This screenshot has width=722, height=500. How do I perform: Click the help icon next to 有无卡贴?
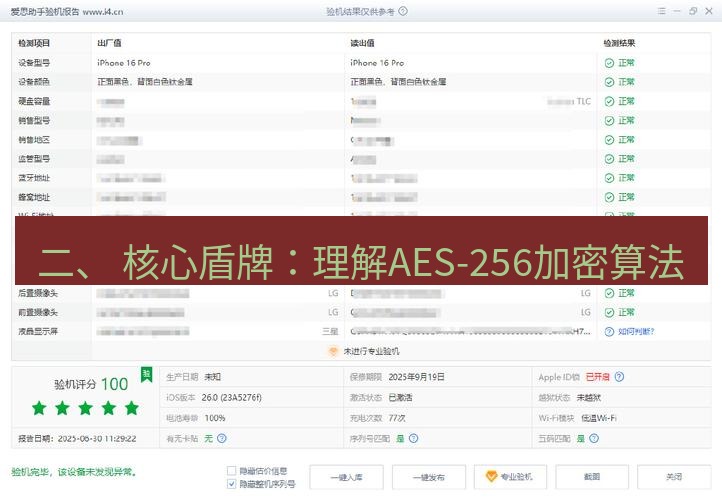point(221,438)
